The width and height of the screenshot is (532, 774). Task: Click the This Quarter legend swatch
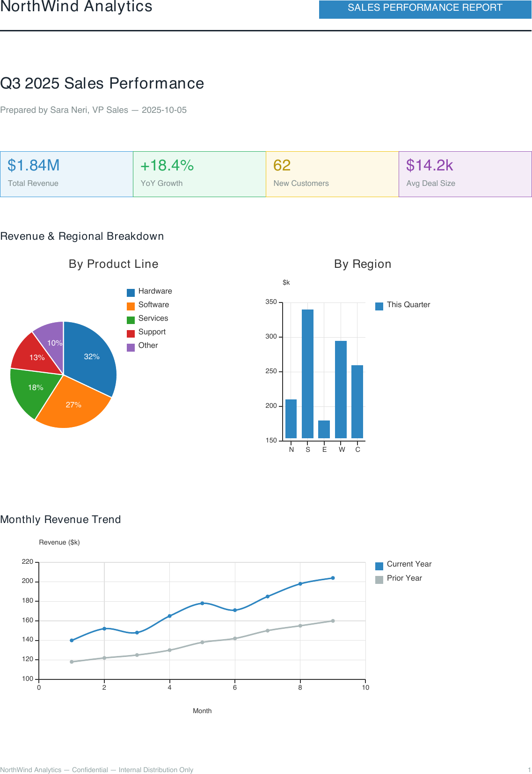379,306
